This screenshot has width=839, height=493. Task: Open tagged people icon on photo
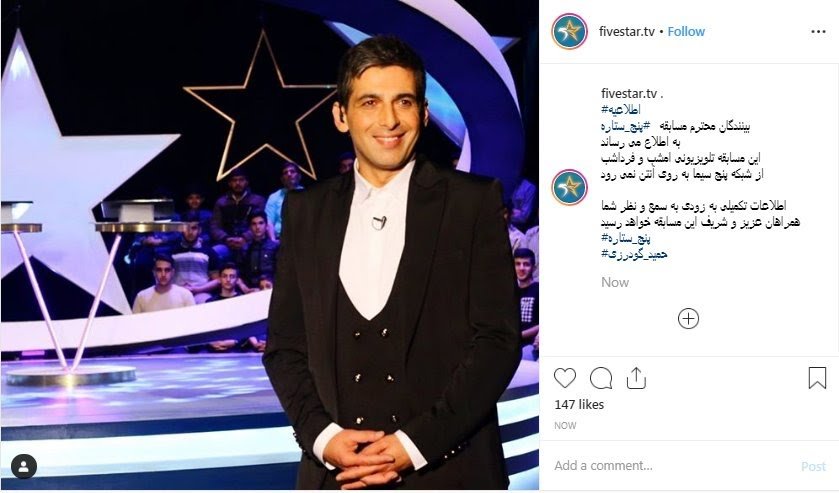(24, 466)
